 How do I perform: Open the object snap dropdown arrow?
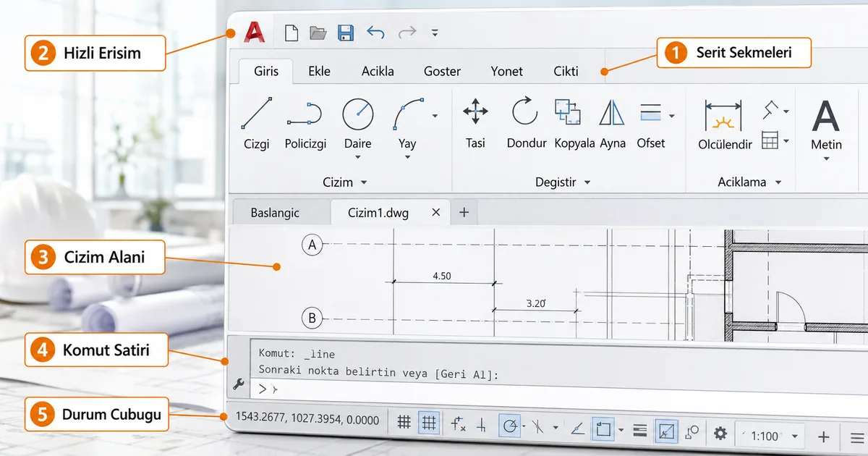(621, 430)
